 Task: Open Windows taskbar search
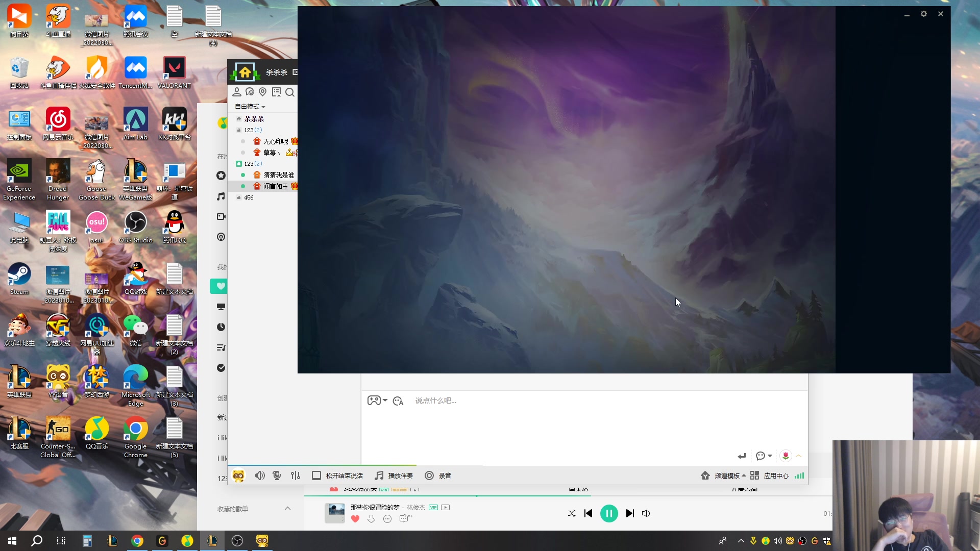point(37,541)
